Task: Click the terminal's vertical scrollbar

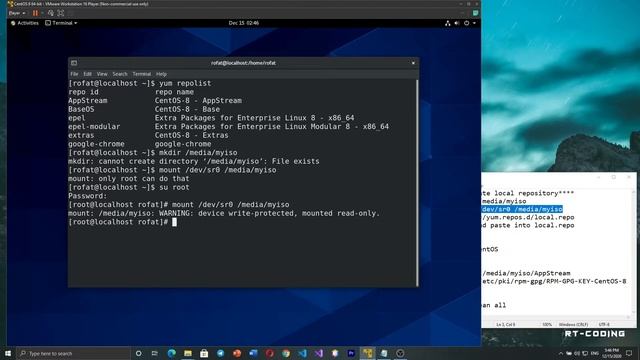Action: 417,183
